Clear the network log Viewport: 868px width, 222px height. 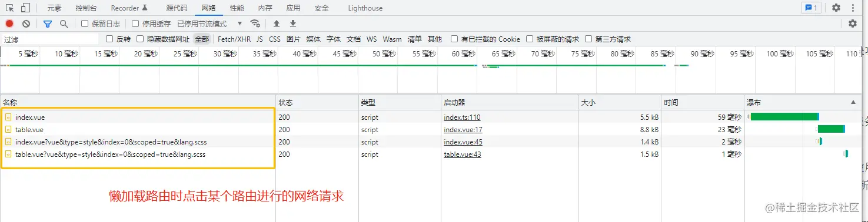(x=26, y=23)
